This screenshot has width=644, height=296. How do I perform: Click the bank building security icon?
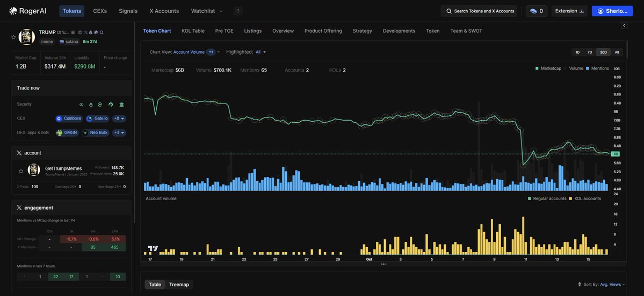coord(121,105)
